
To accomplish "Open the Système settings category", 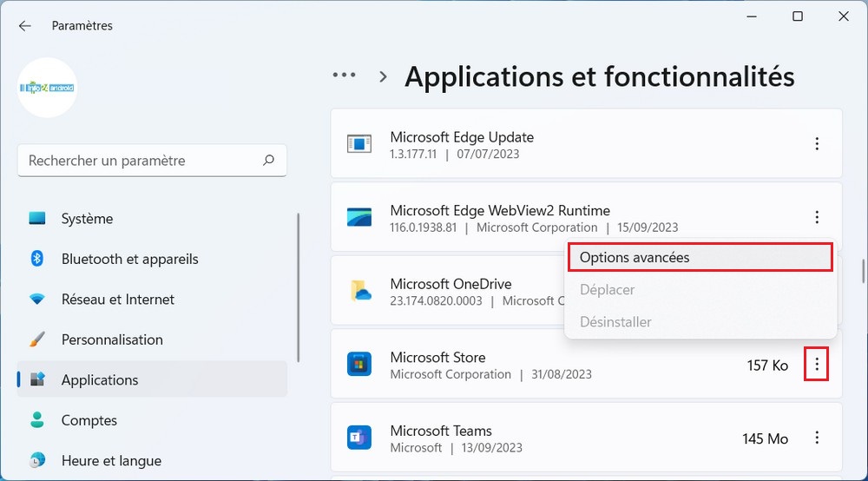I will coord(152,219).
